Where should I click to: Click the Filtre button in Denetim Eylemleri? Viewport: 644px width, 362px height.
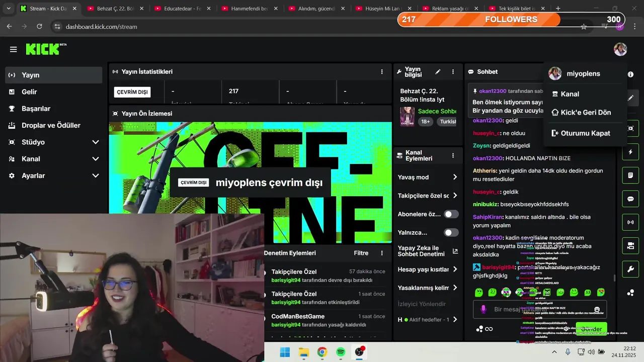coord(361,253)
